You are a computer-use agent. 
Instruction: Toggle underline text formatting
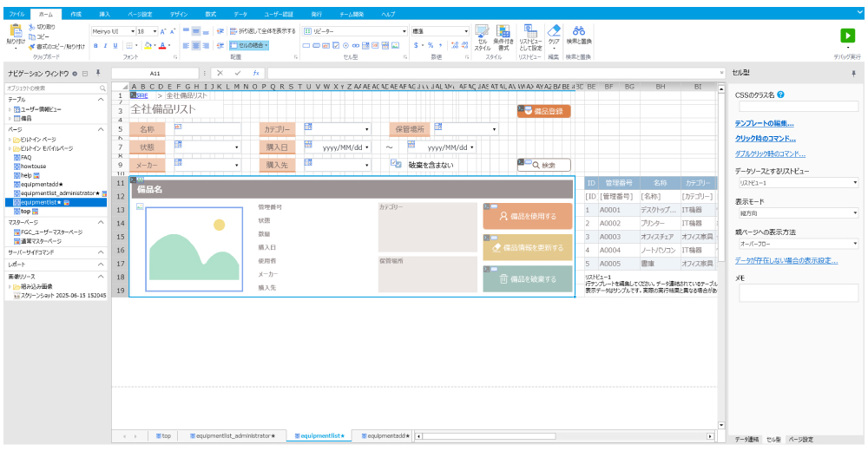click(x=115, y=45)
